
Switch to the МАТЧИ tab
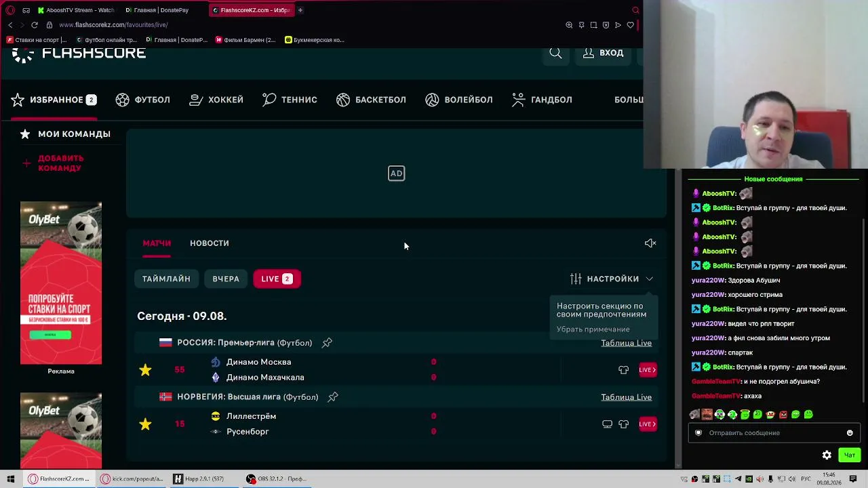(157, 243)
